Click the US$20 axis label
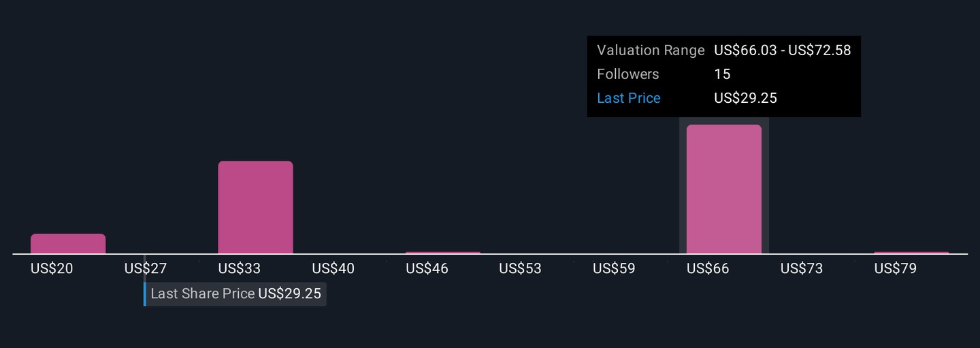The image size is (980, 348). pos(52,268)
